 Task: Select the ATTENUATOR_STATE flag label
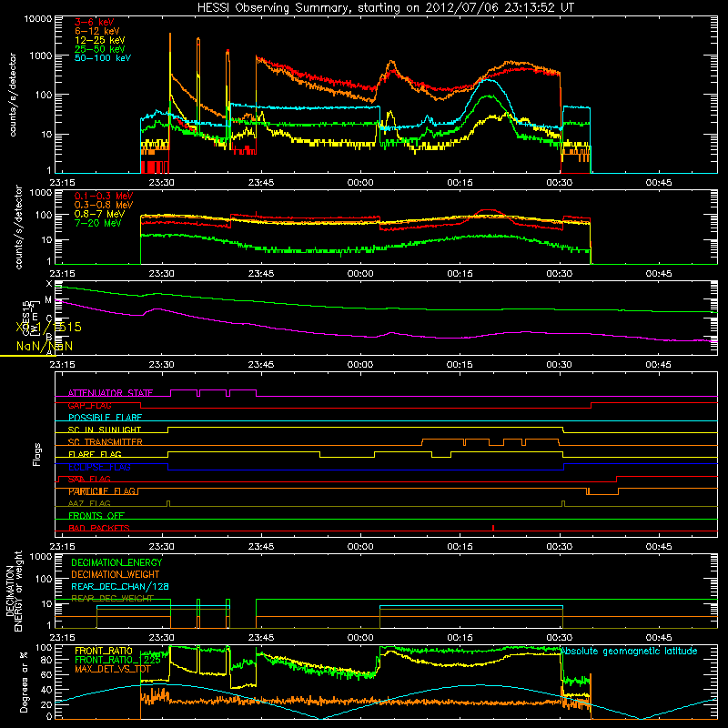pos(110,393)
